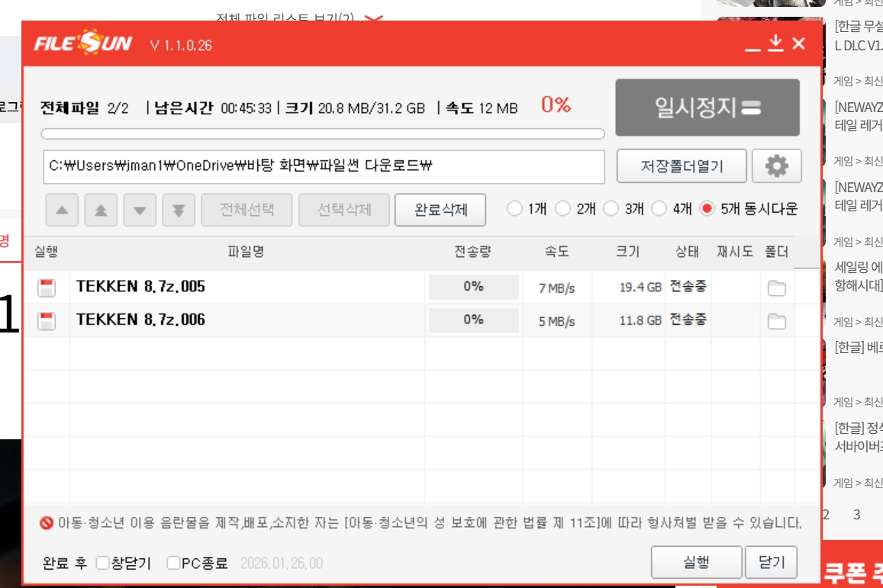This screenshot has height=588, width=883.
Task: Click the download path input field
Action: (x=324, y=166)
